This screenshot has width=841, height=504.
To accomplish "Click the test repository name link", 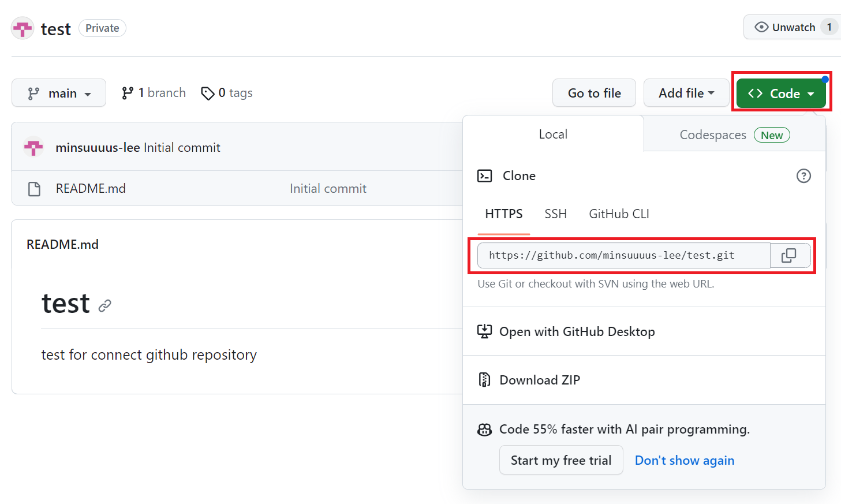I will [x=56, y=29].
